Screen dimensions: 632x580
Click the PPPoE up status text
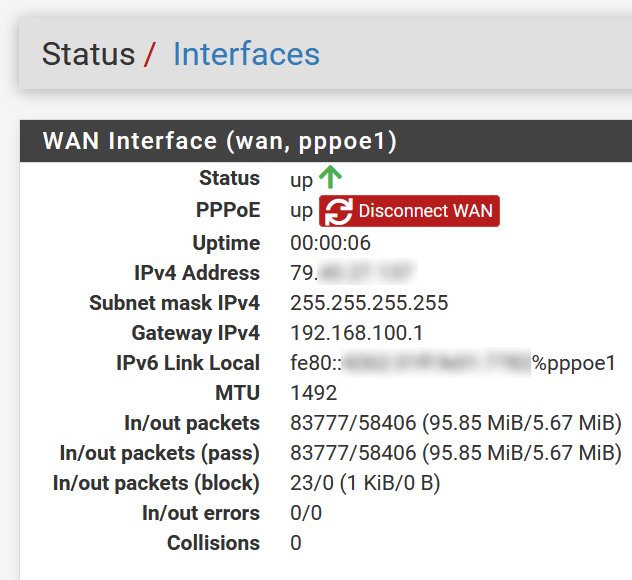(x=301, y=211)
